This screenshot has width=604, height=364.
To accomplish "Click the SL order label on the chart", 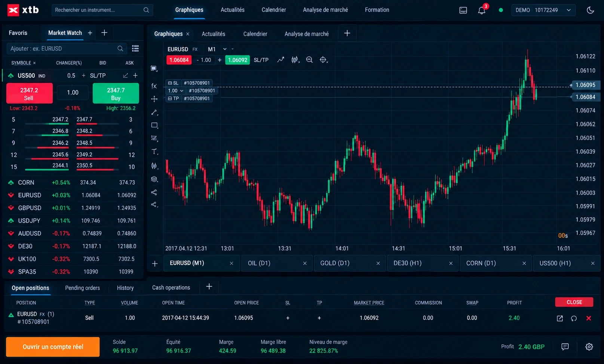I will click(x=189, y=83).
